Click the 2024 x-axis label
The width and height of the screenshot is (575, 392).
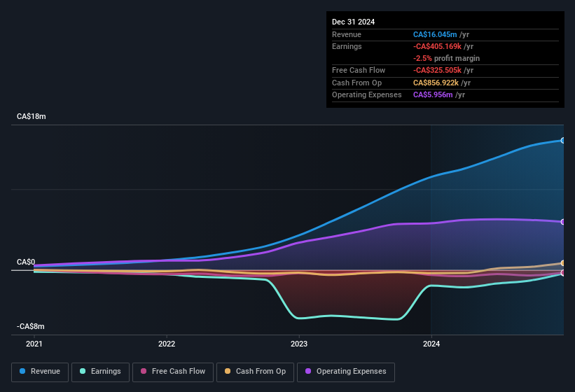point(431,344)
